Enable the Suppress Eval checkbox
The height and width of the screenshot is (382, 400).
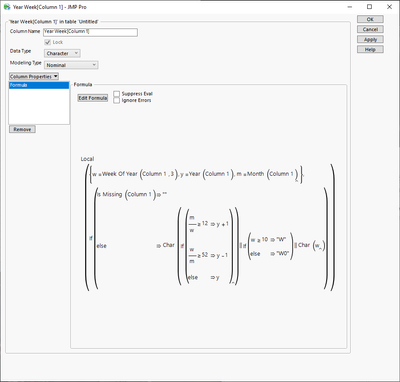click(x=116, y=94)
